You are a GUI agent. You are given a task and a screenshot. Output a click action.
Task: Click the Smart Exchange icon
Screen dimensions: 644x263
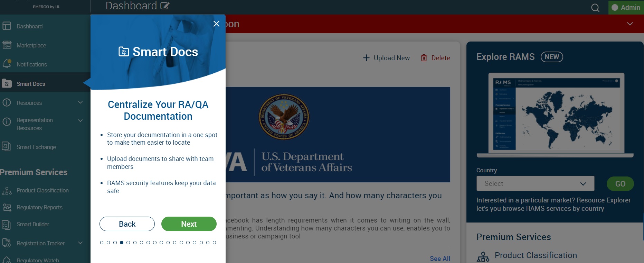coord(6,146)
